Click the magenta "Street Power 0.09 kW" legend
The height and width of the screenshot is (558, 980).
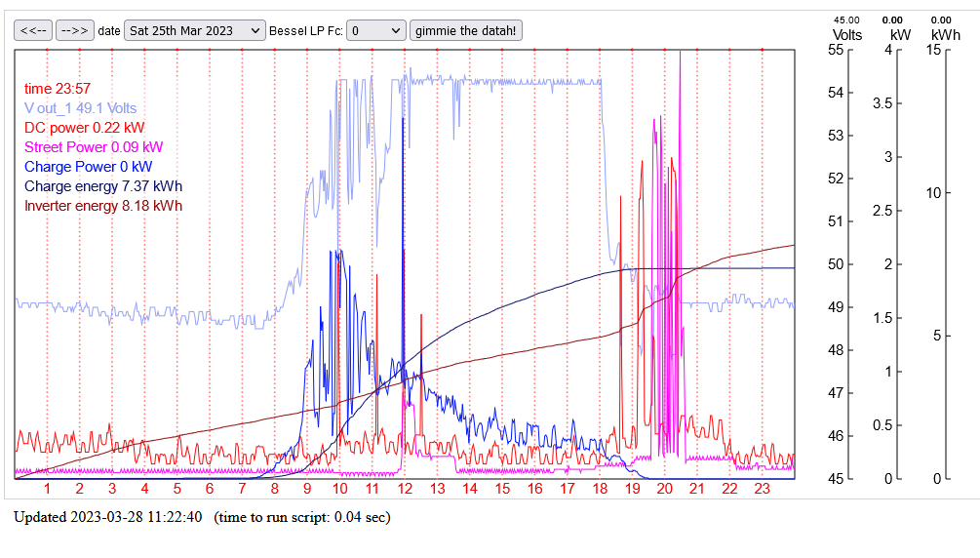click(x=94, y=147)
